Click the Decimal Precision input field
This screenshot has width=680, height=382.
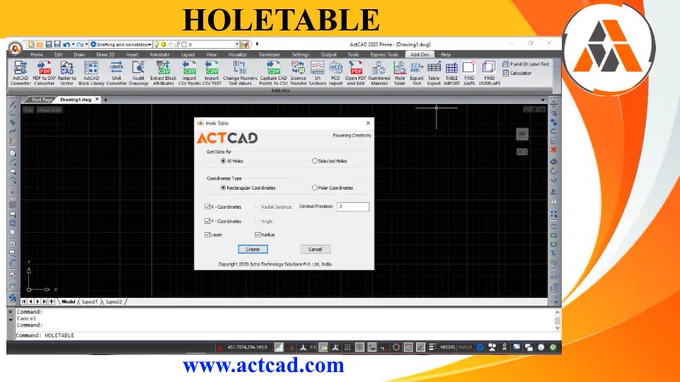[353, 207]
